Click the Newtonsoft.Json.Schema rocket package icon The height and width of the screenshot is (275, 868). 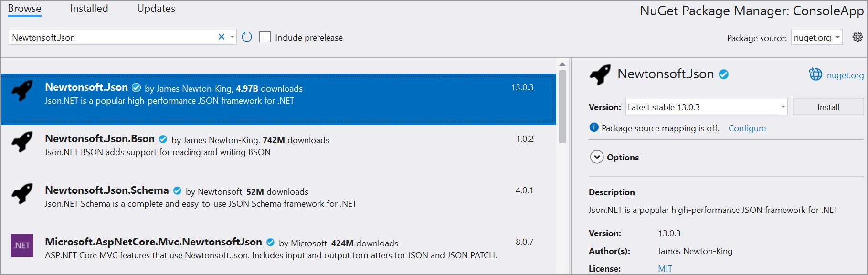[22, 193]
